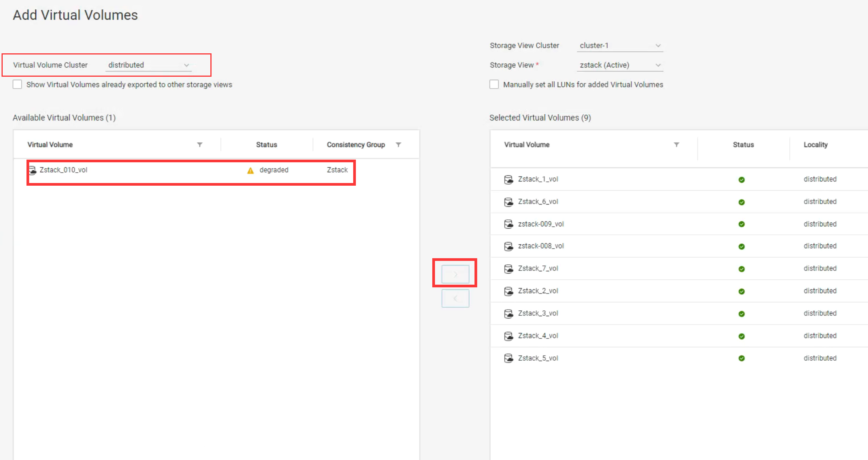Click the green status icon of Zstack_6_vol
Image resolution: width=868 pixels, height=460 pixels.
coord(741,202)
